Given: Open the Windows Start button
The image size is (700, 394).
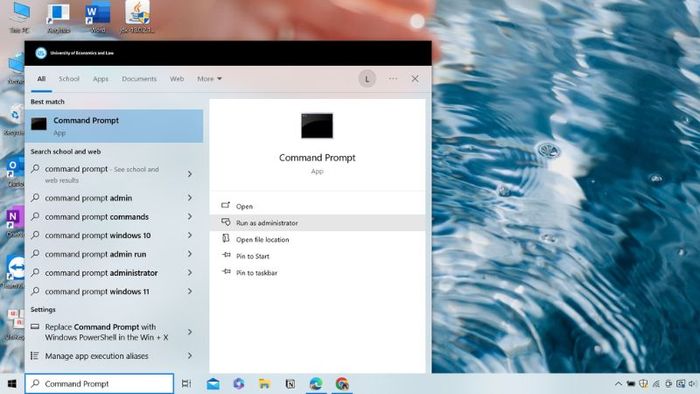Looking at the screenshot, I should coord(12,384).
